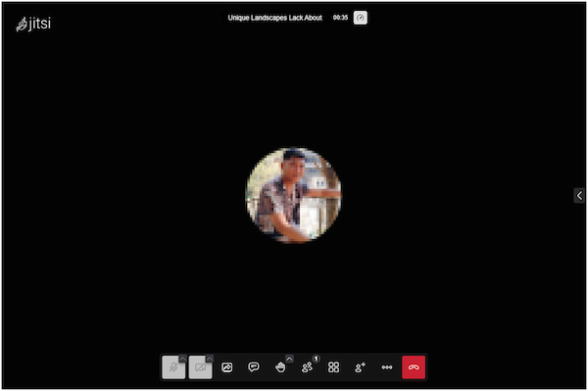Hang up the call

[x=414, y=367]
